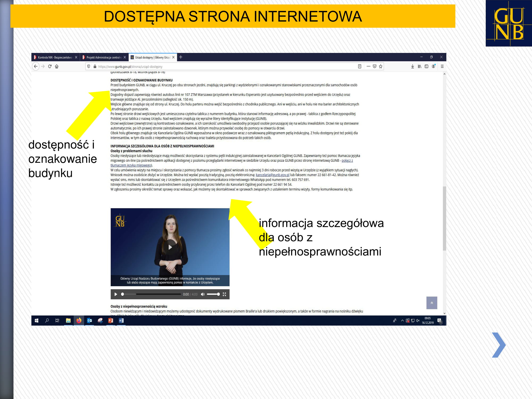This screenshot has height=399, width=532.
Task: Click the kancelaria@gunb.gov.pl email link
Action: coord(272,175)
